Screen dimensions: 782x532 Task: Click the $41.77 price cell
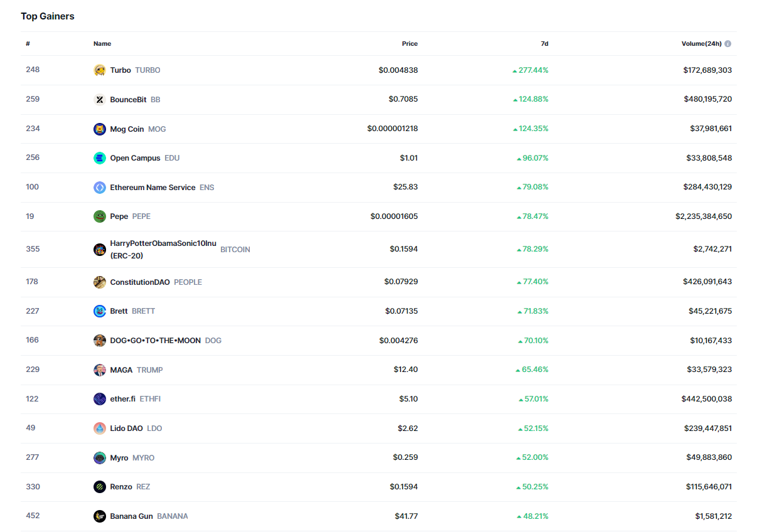click(406, 516)
